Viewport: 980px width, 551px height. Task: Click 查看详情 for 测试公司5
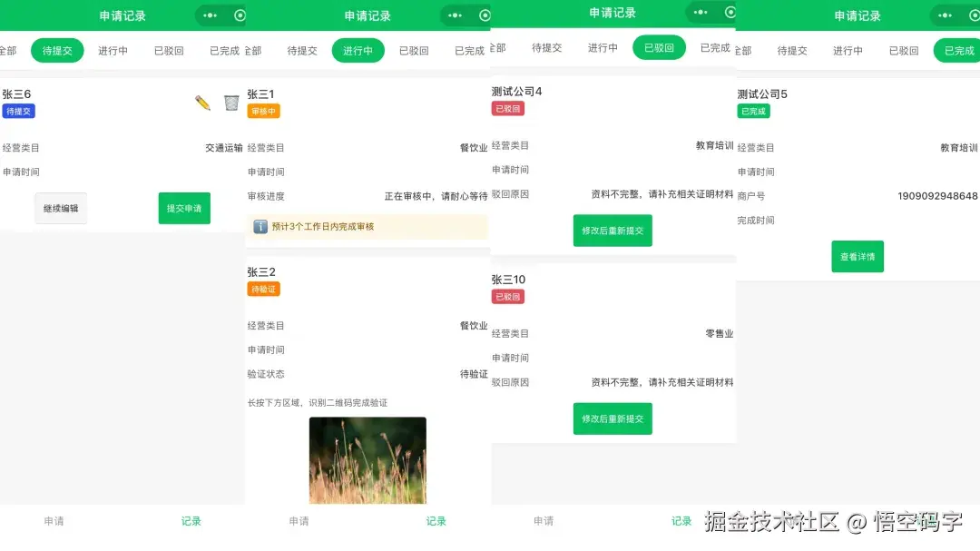[x=857, y=257]
